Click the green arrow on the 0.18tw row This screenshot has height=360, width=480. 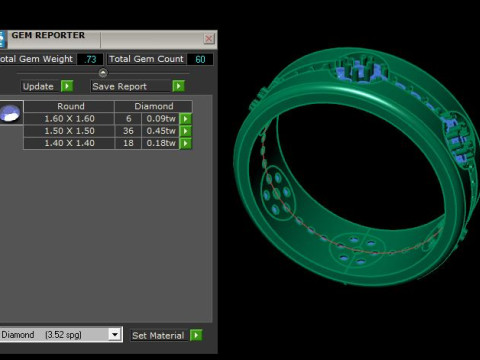coord(186,143)
